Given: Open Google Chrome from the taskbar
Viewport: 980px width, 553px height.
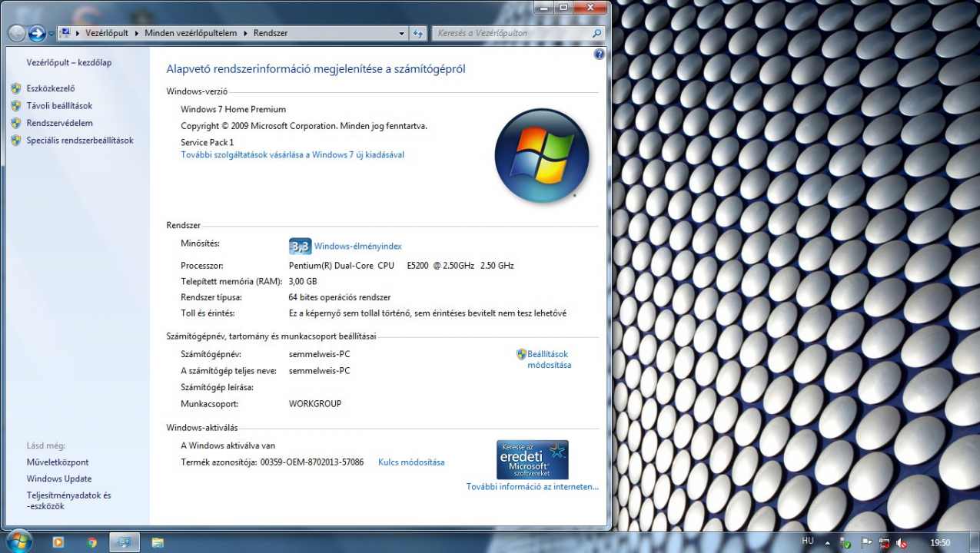Looking at the screenshot, I should point(92,542).
